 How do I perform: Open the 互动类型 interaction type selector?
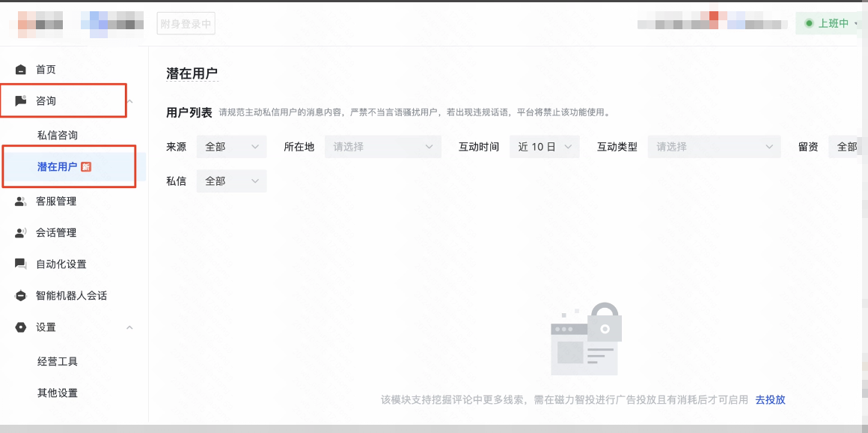pyautogui.click(x=714, y=147)
